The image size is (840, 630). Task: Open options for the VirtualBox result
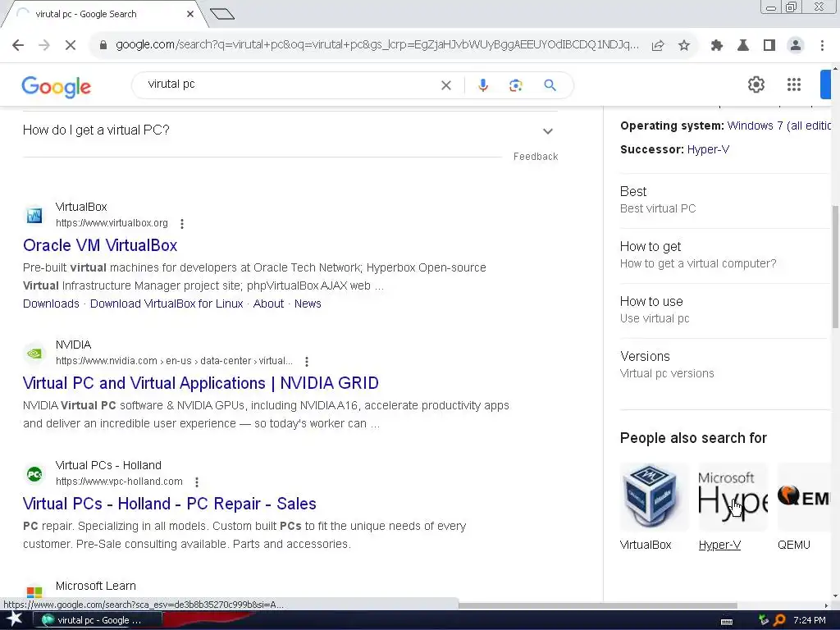point(182,224)
